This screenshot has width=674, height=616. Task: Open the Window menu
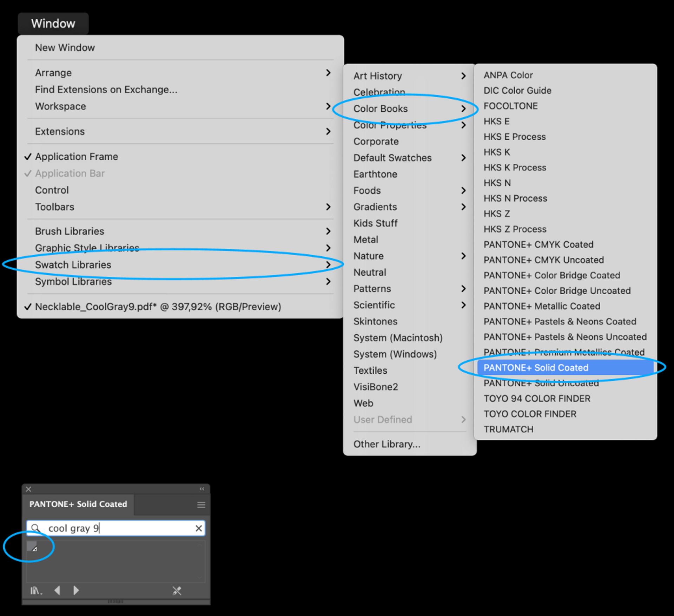(x=53, y=24)
